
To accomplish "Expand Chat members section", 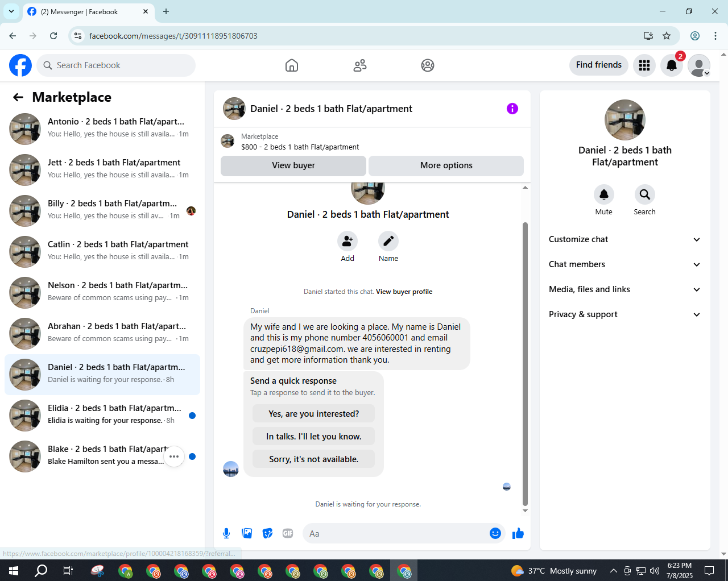I will pyautogui.click(x=625, y=264).
